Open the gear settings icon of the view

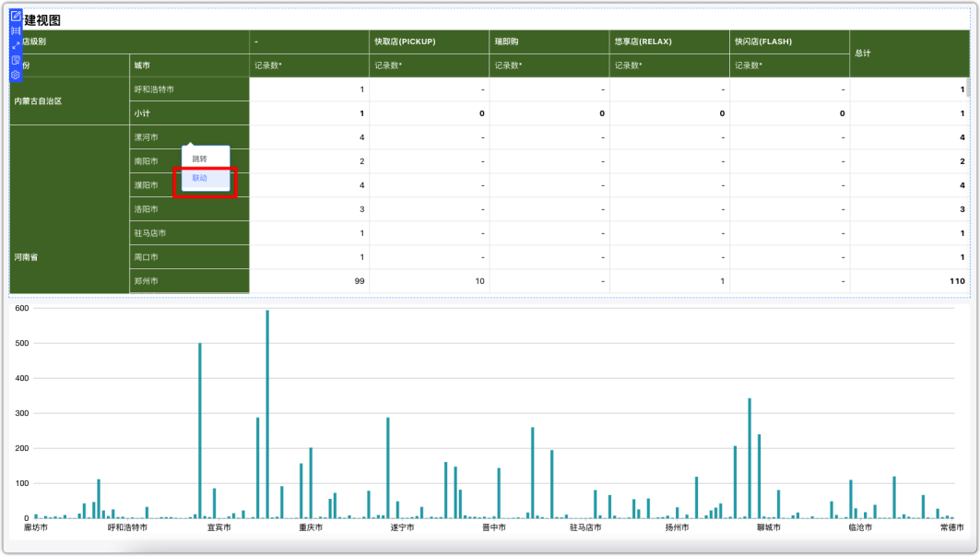(16, 75)
